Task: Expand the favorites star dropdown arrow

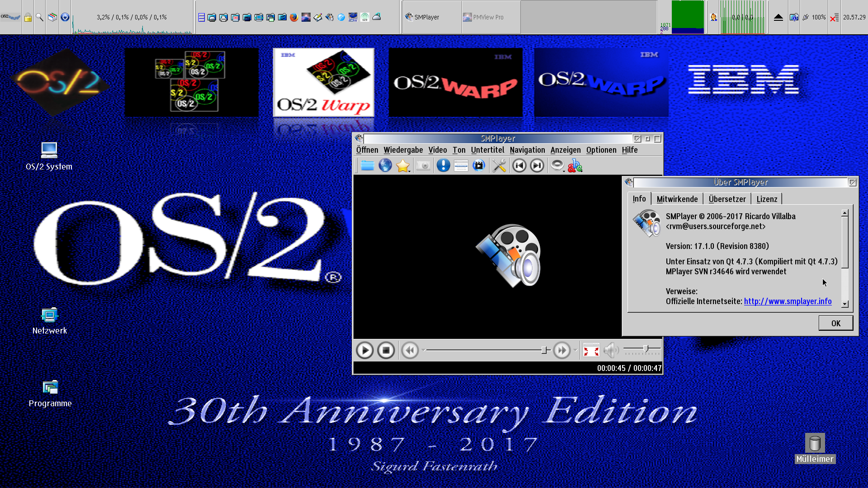Action: 409,171
